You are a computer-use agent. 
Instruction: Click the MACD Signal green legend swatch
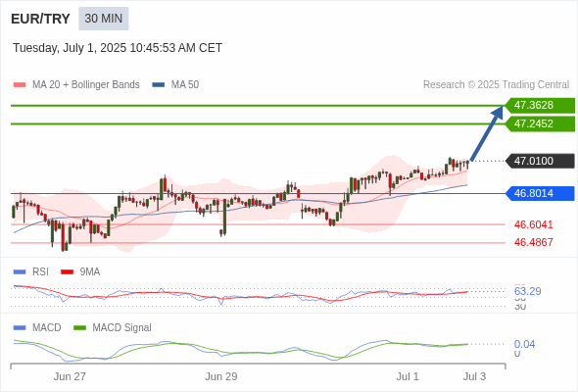click(79, 328)
